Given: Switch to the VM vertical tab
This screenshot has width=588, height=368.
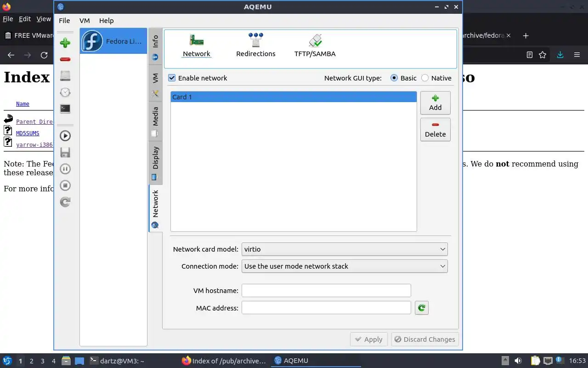Looking at the screenshot, I should pos(155,84).
